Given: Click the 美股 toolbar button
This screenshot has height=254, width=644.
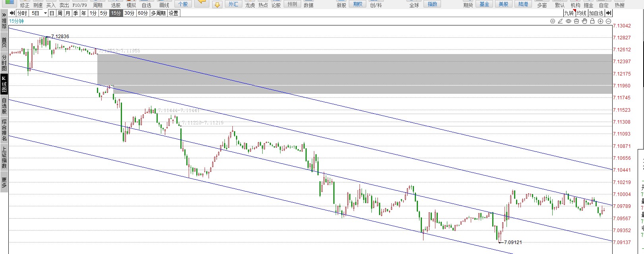Looking at the screenshot, I should (x=504, y=4).
